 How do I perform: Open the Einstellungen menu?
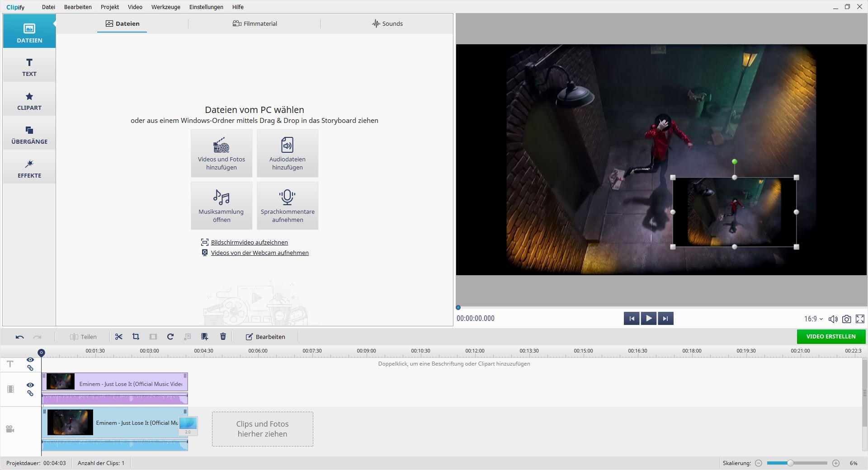(x=206, y=7)
